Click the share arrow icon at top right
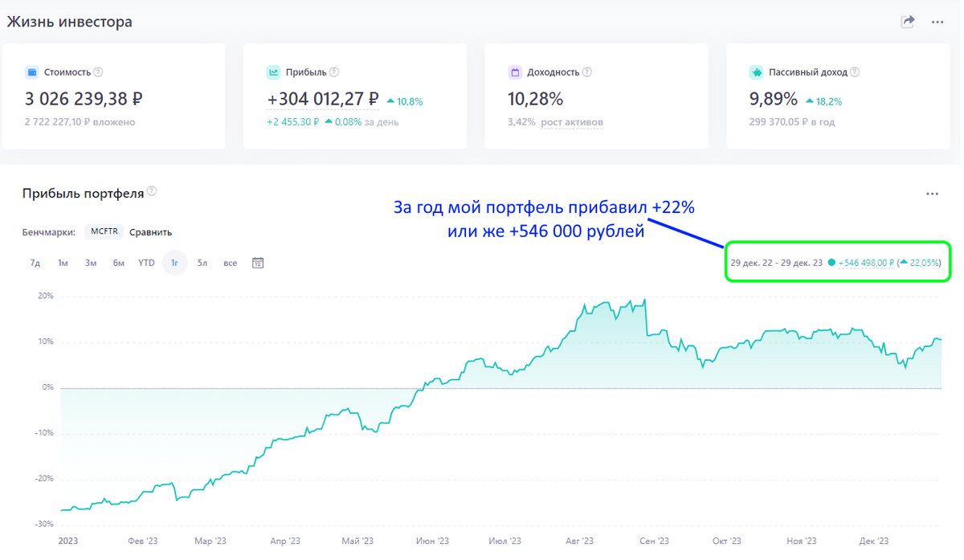 [x=908, y=22]
